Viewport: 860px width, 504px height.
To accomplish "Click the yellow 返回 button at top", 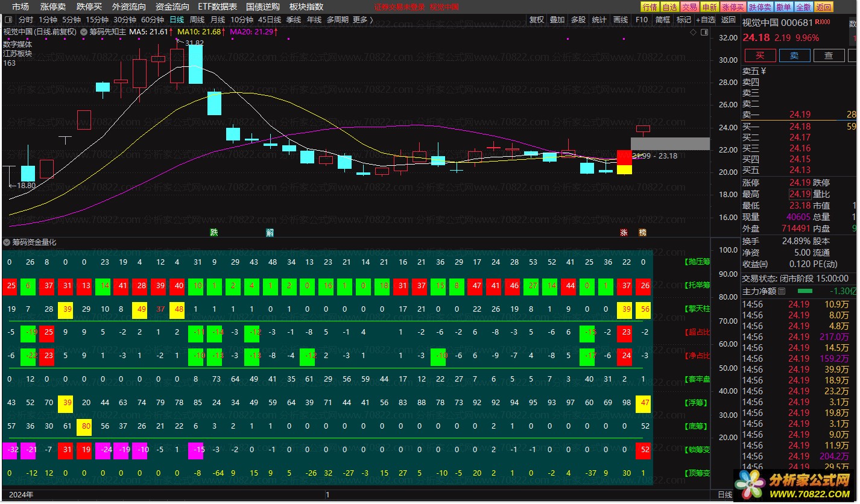I will pos(823,7).
